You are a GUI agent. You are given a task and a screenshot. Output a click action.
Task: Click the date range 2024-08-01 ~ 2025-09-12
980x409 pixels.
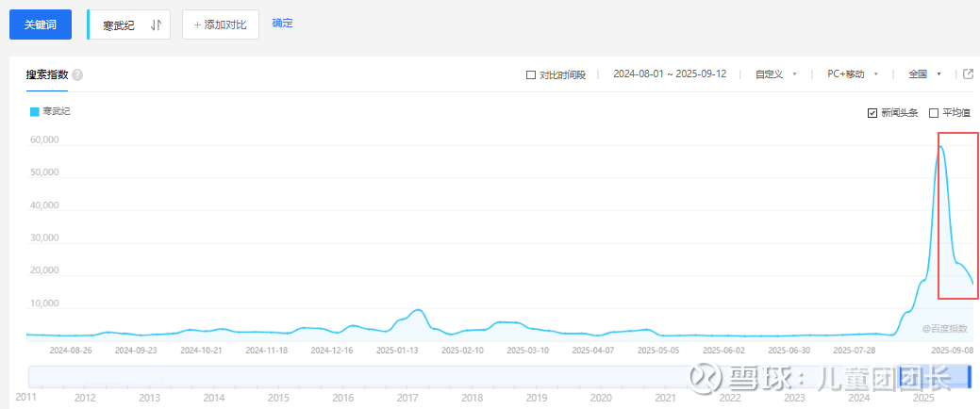669,74
